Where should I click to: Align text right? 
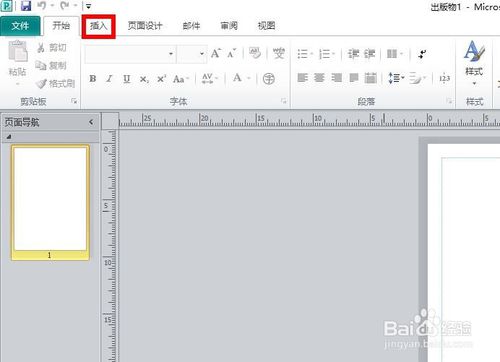point(336,78)
